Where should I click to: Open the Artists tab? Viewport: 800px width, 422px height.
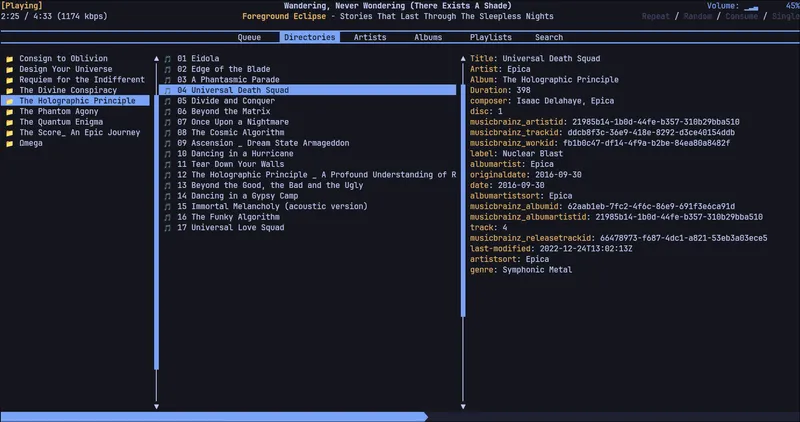(370, 37)
